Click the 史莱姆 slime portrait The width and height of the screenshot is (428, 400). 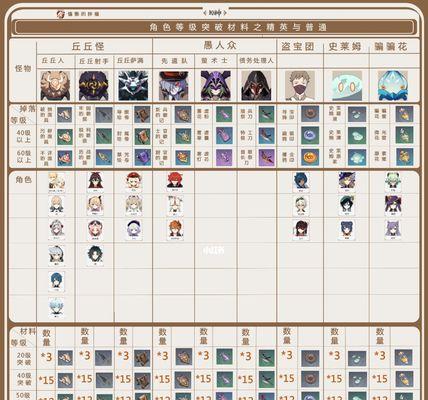347,85
